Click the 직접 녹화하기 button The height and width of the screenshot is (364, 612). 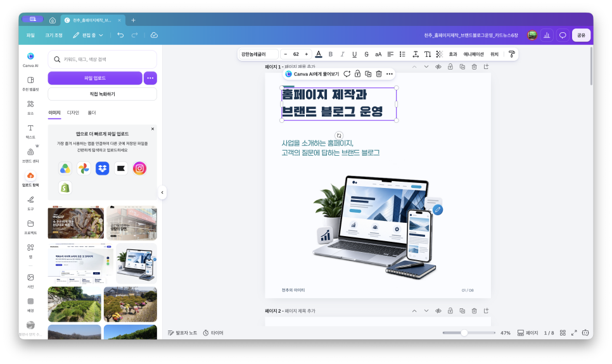click(x=102, y=94)
